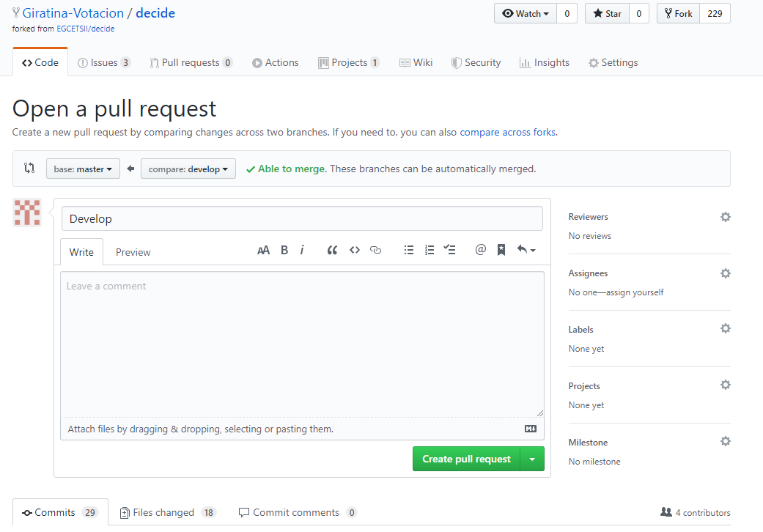Show the Commit comments tab
763x532 pixels.
[298, 512]
